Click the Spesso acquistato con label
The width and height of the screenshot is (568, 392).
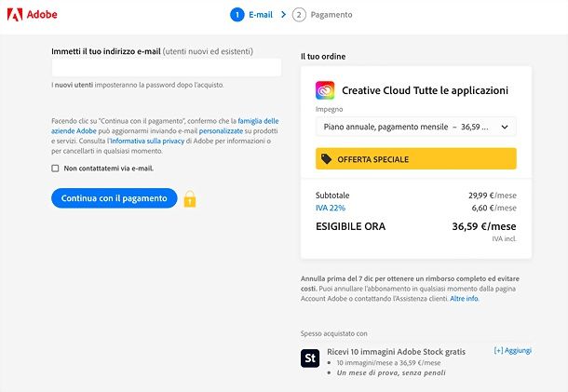click(334, 333)
